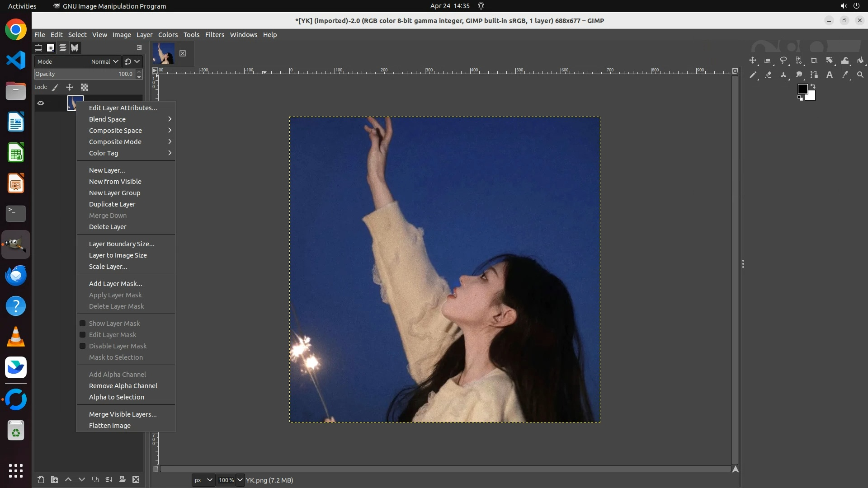Select the Paths tool
The height and width of the screenshot is (488, 868).
[x=814, y=75]
